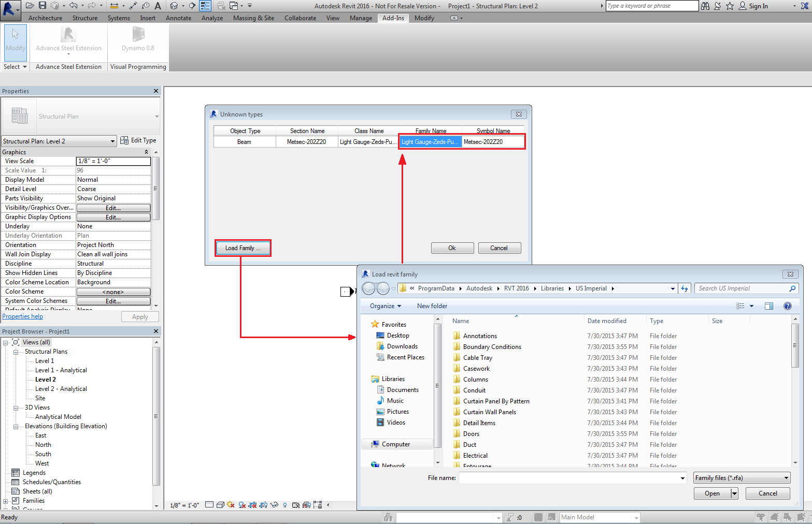Click the Switch Windows icon
The width and height of the screenshot is (812, 524).
(234, 6)
